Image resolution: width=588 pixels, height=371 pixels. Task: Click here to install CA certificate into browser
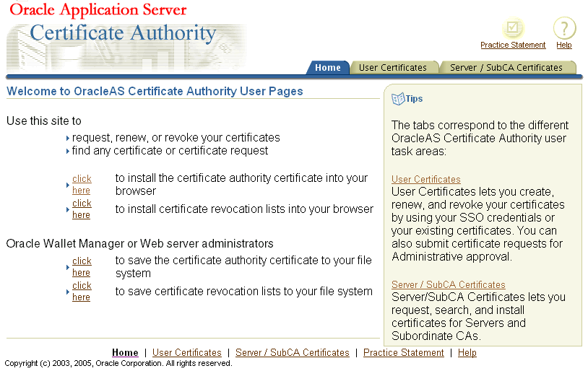82,184
